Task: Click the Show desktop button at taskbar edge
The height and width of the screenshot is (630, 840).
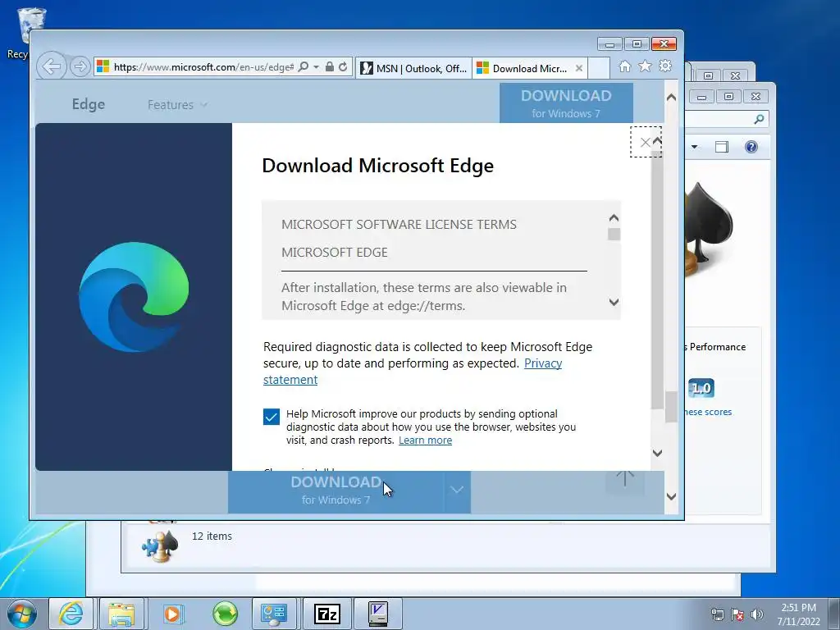Action: [833, 614]
